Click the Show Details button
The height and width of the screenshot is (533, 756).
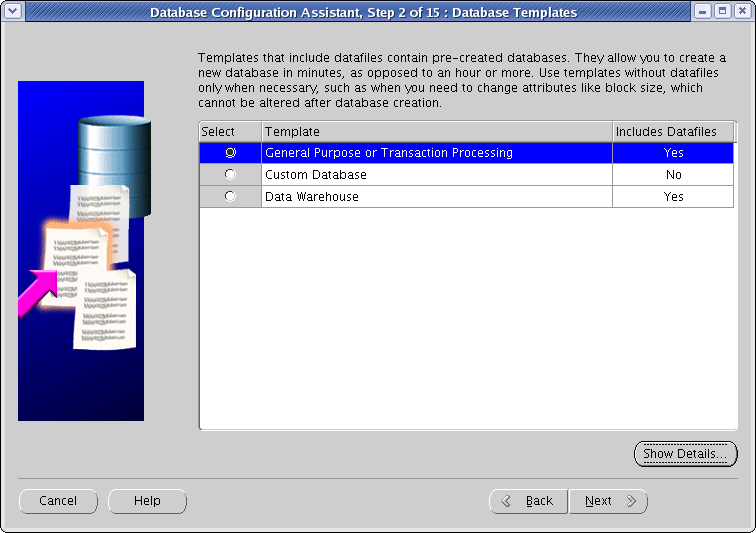click(685, 454)
